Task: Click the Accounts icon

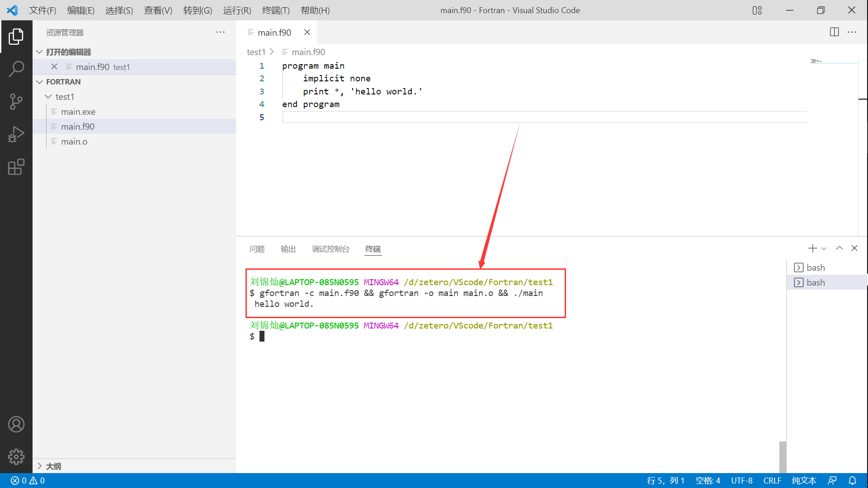Action: point(16,424)
